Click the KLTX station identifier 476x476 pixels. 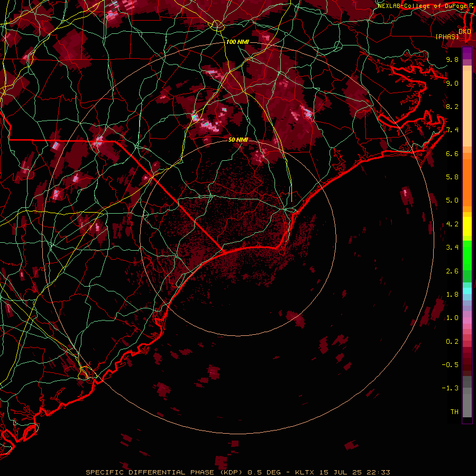[304, 472]
